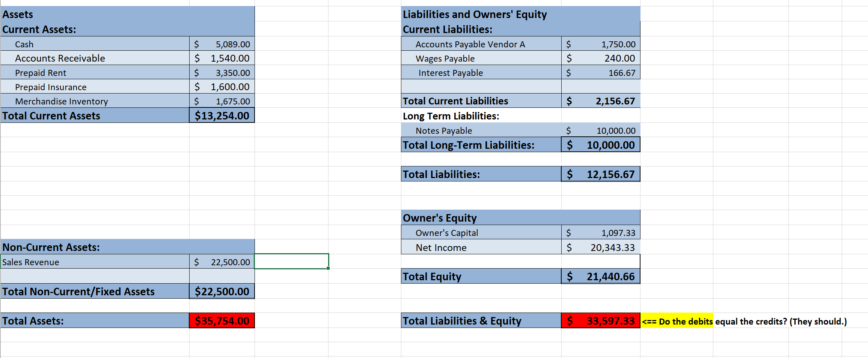The width and height of the screenshot is (868, 358).
Task: Click Accounts Payable amount 1,750.00
Action: 601,44
